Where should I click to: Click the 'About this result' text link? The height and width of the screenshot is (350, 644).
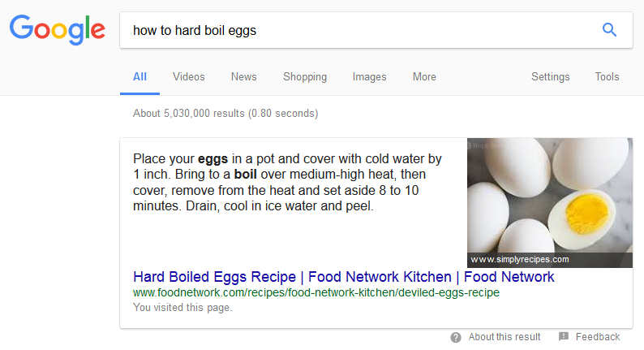(504, 337)
